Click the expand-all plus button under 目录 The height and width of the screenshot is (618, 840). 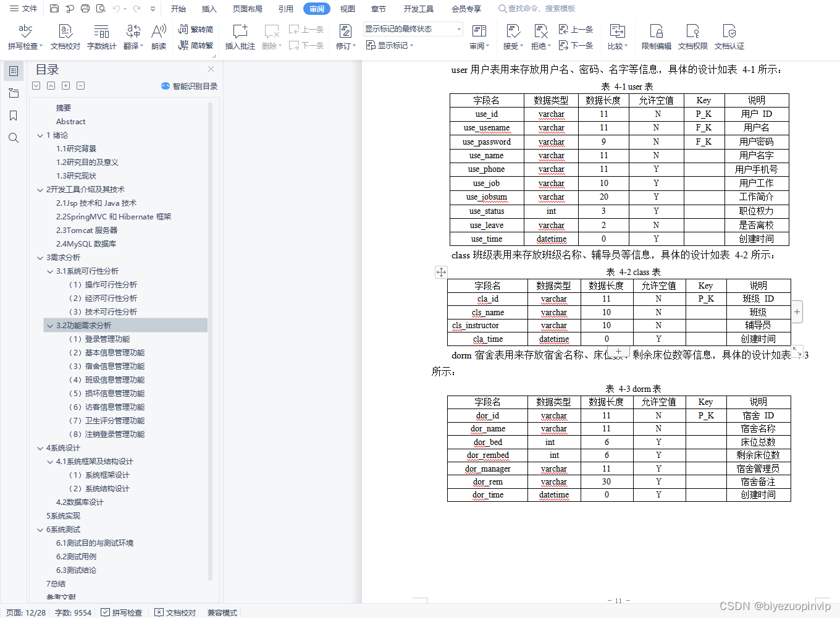click(x=65, y=86)
